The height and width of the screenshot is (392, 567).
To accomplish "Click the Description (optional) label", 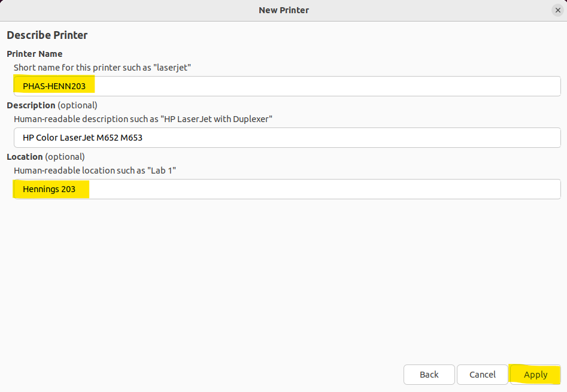I will 52,105.
